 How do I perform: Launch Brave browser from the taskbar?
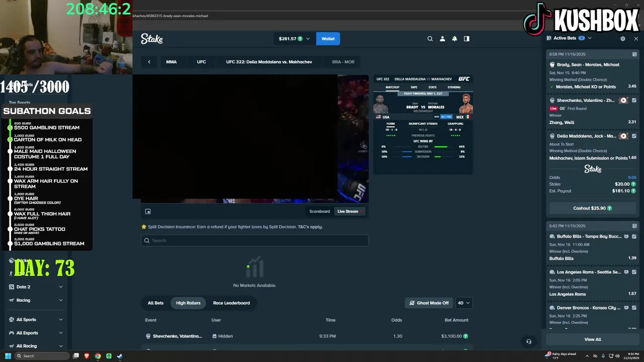pyautogui.click(x=87, y=356)
